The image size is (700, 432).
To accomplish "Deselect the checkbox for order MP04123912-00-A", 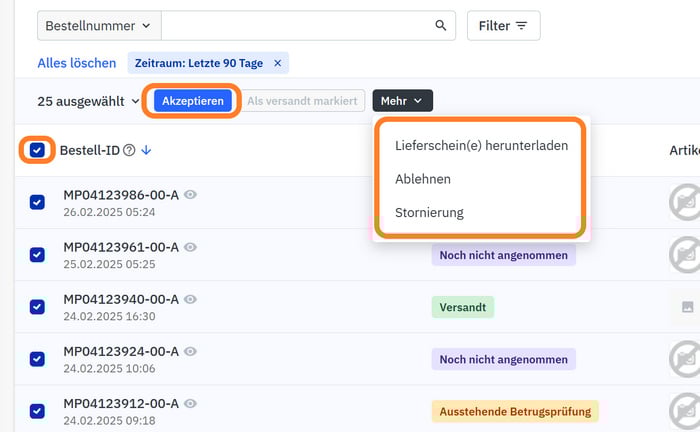I will pyautogui.click(x=37, y=410).
